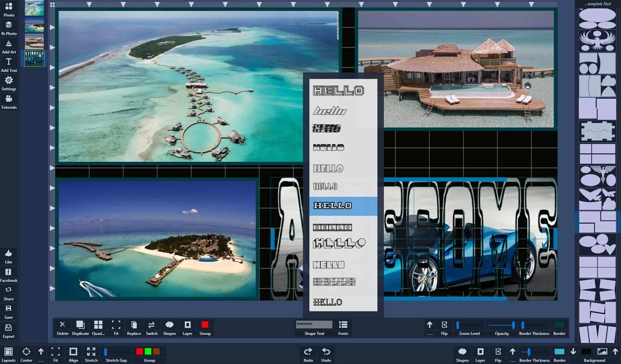
Task: Open the dark teal Border color swatch
Action: pyautogui.click(x=559, y=325)
